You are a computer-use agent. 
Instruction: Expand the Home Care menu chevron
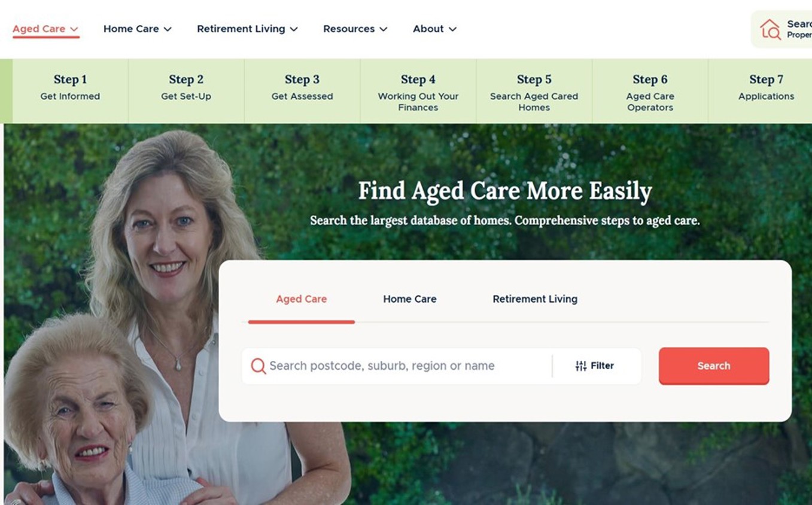point(168,29)
